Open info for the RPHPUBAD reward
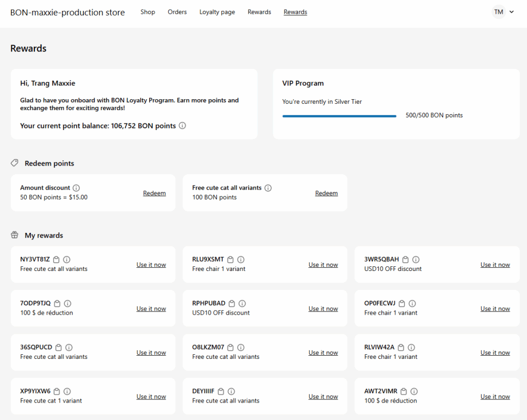The image size is (527, 420). point(242,303)
